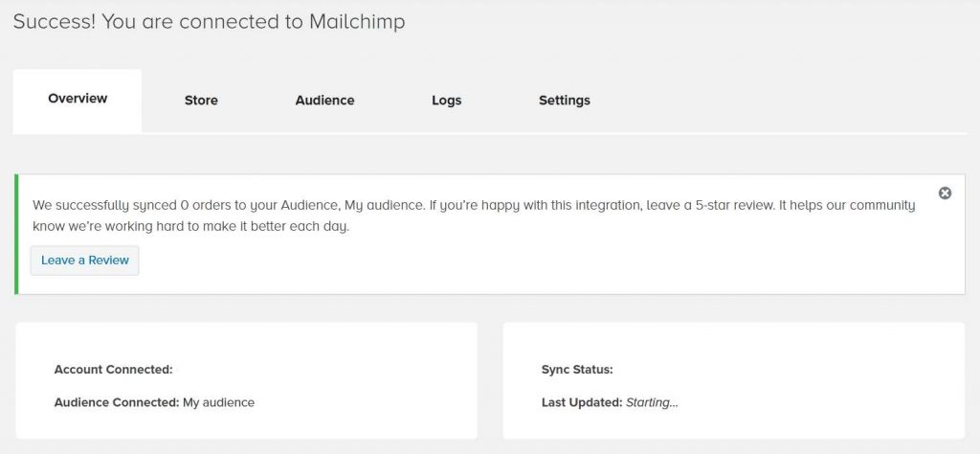Click the synced 0 orders message text

pyautogui.click(x=474, y=216)
